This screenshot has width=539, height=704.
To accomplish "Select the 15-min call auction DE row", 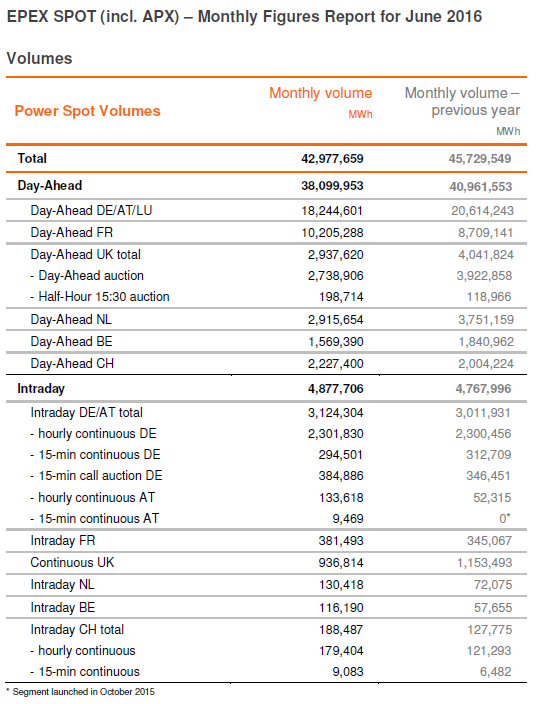I will pyautogui.click(x=266, y=476).
